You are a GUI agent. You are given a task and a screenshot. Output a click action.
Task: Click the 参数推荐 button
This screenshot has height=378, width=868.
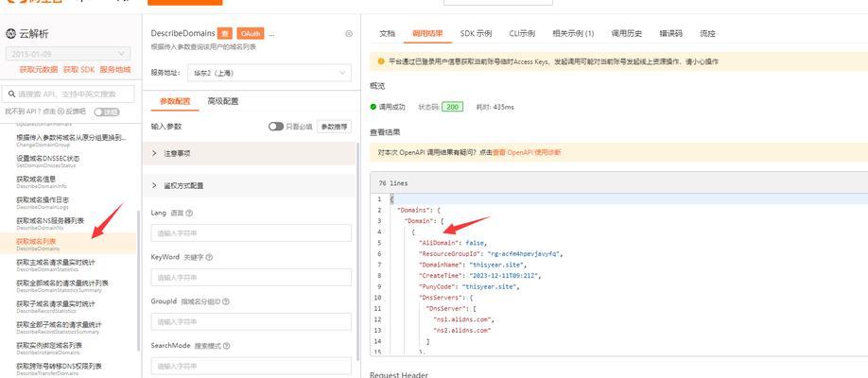[x=335, y=127]
